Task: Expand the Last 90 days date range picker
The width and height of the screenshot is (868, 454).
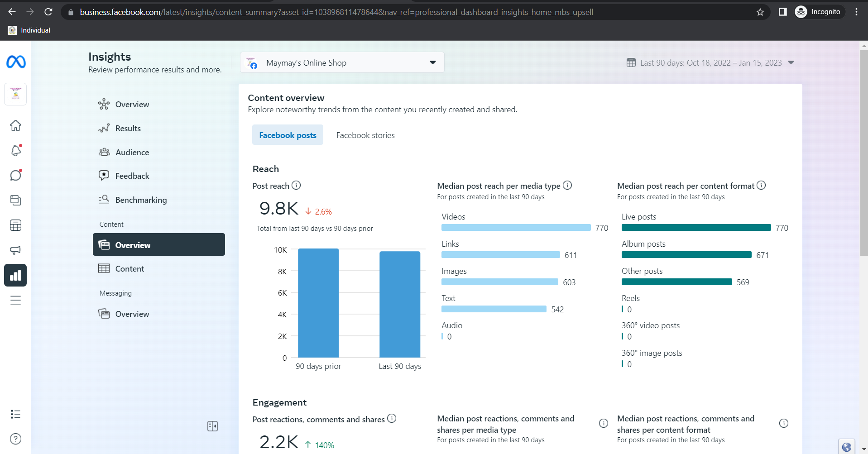Action: coord(710,63)
